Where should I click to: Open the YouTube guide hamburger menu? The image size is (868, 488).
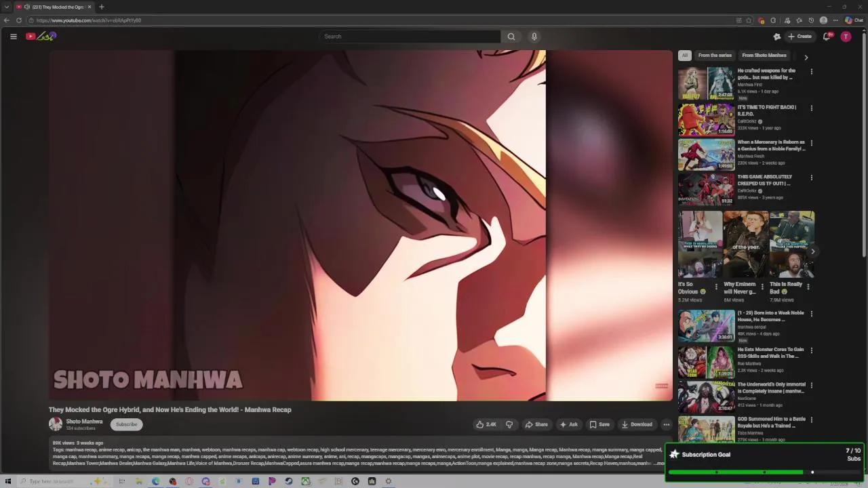(x=14, y=37)
